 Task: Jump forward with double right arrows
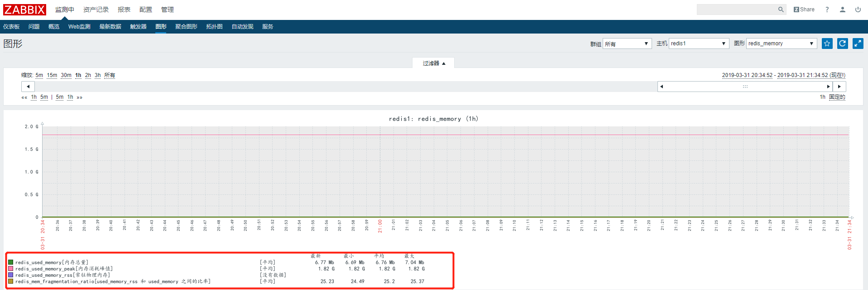pyautogui.click(x=80, y=97)
